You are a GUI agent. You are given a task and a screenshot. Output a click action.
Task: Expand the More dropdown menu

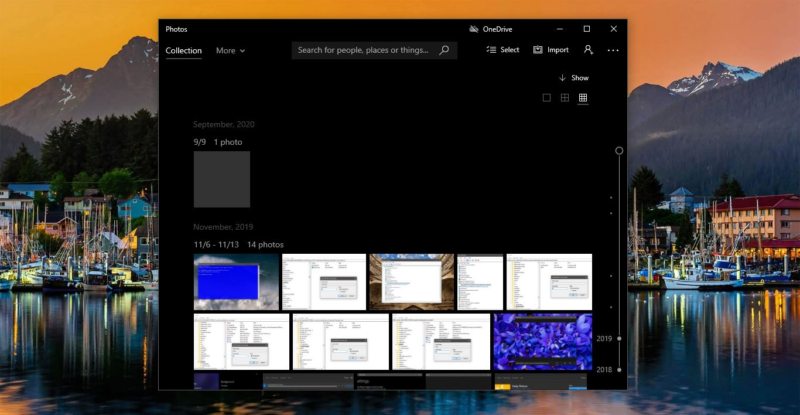[x=230, y=50]
